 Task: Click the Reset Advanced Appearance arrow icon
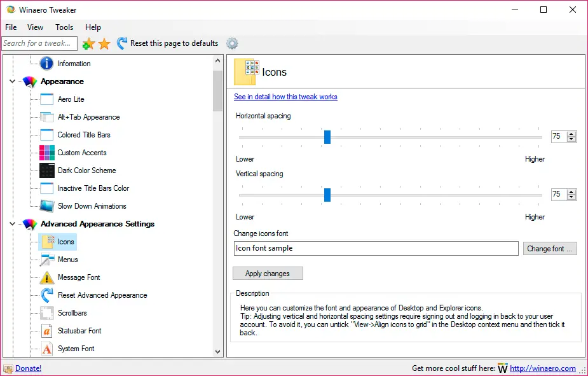46,295
